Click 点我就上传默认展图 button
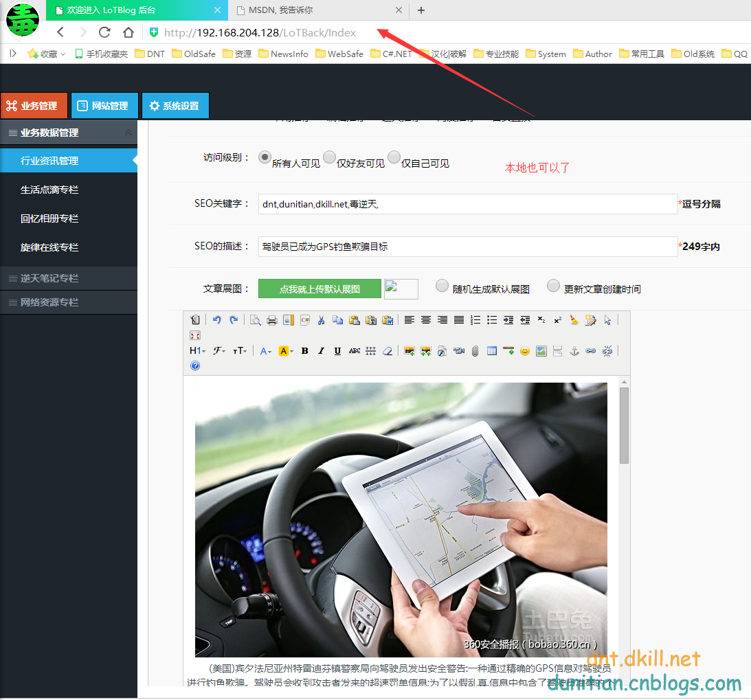Screen dimensions: 751x700 pos(320,289)
